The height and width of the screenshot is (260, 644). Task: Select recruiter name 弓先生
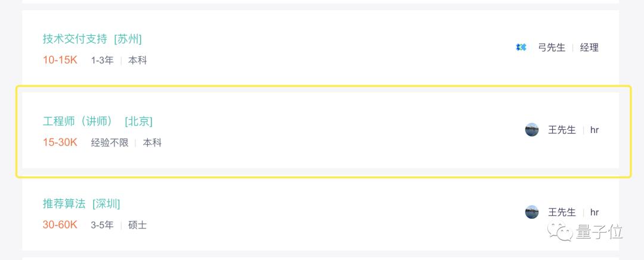[552, 47]
